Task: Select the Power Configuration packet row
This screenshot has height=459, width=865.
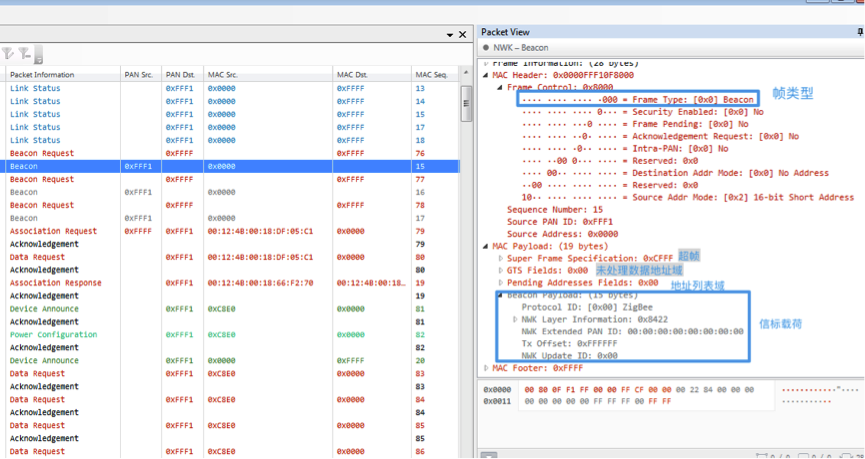Action: point(49,335)
